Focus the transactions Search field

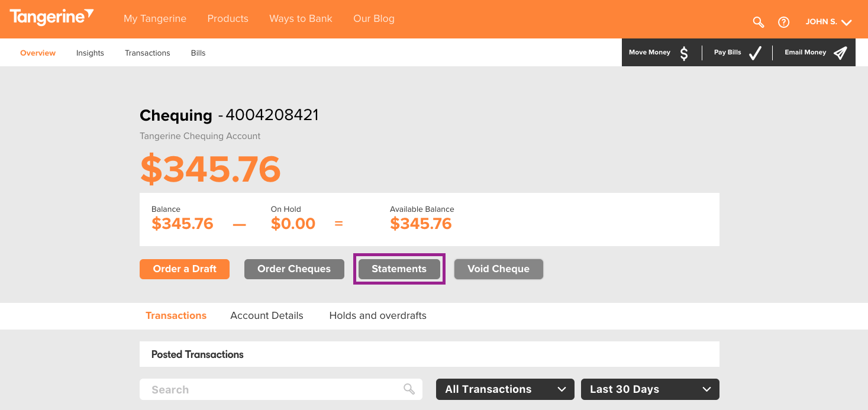tap(281, 389)
